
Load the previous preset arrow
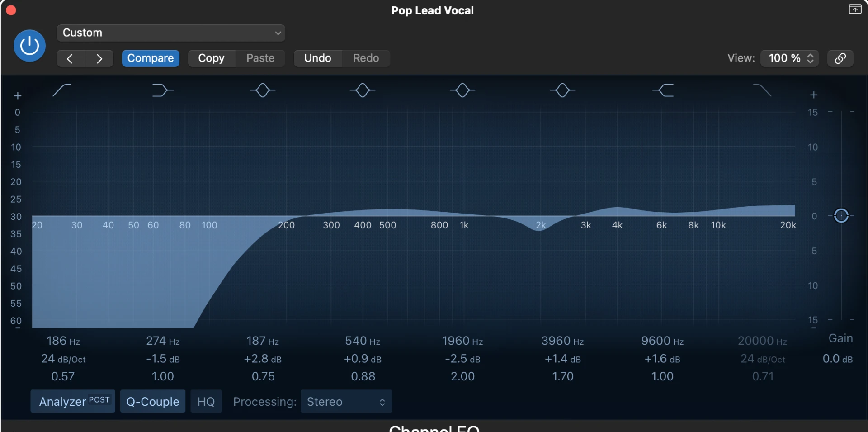pos(70,58)
